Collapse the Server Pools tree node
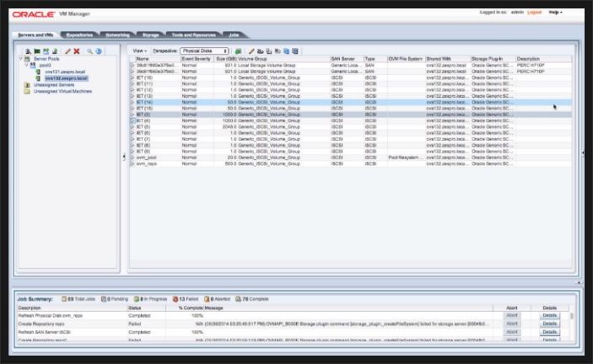This screenshot has height=364, width=593. 21,59
